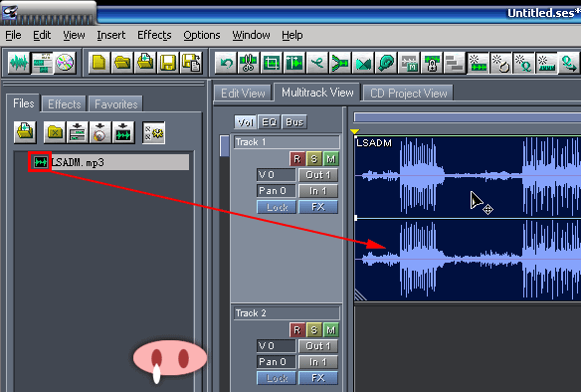Solo Track 1 with S button
The width and height of the screenshot is (581, 392).
tap(313, 159)
